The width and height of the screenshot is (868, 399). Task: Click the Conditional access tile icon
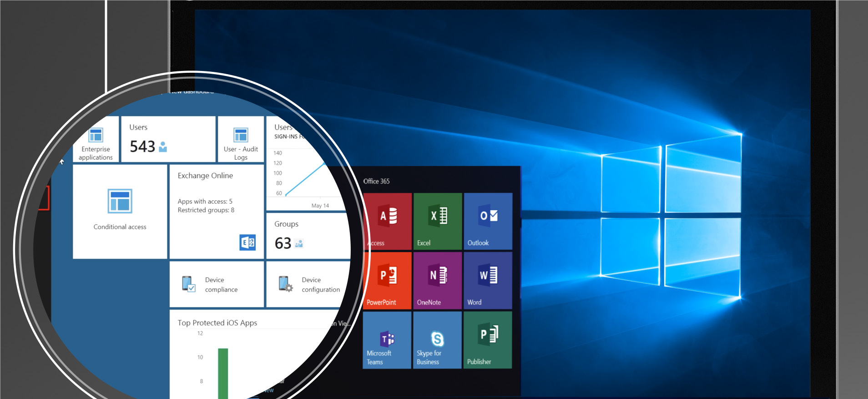coord(120,201)
